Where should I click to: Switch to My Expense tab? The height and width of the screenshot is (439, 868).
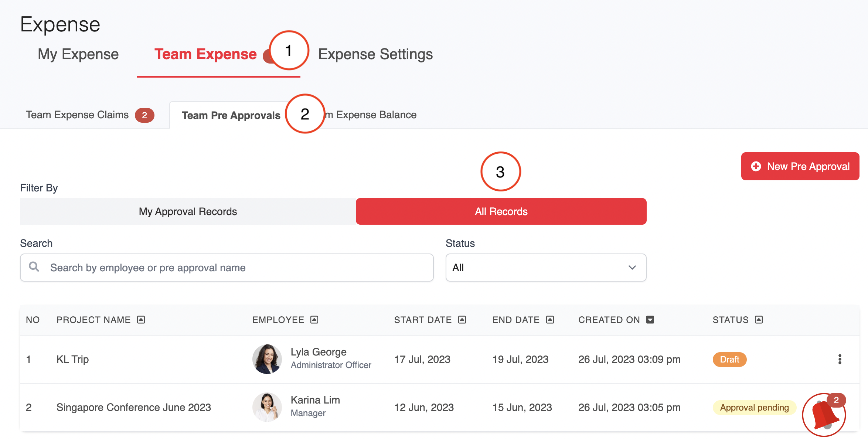coord(78,54)
